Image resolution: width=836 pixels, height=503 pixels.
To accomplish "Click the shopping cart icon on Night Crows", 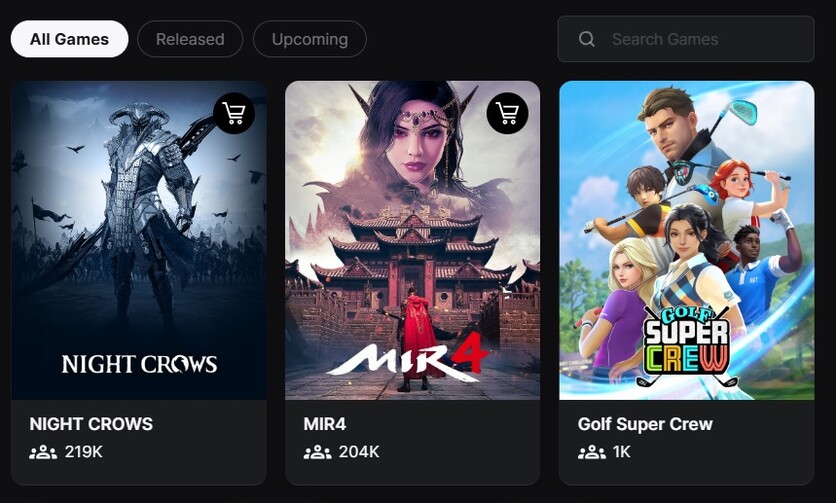I will click(234, 113).
